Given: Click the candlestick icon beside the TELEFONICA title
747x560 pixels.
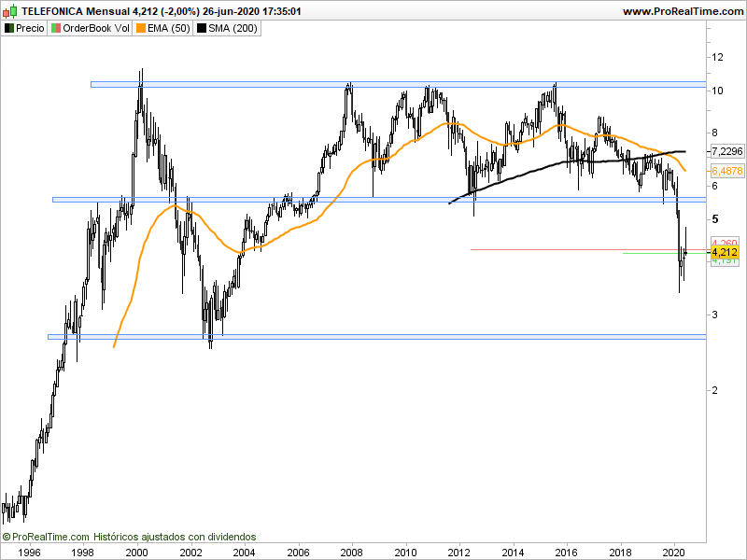Looking at the screenshot, I should pos(10,10).
